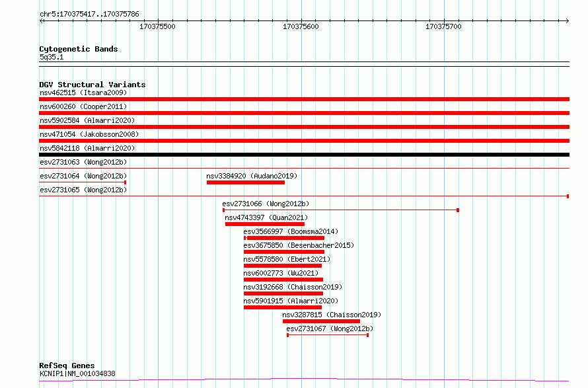The width and height of the screenshot is (588, 388).
Task: Open variant esv2731063 (Wong2012b) label
Action: pos(83,162)
